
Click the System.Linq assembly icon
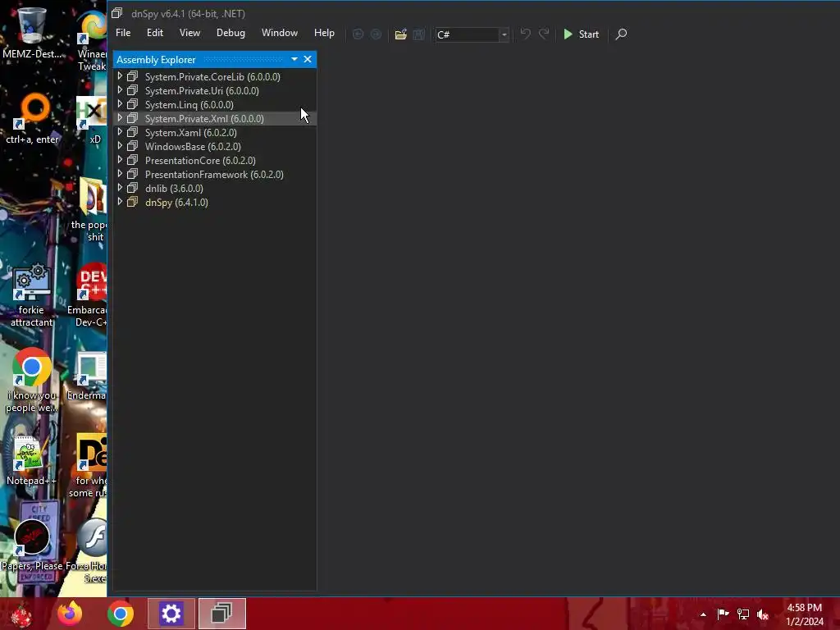pos(132,104)
